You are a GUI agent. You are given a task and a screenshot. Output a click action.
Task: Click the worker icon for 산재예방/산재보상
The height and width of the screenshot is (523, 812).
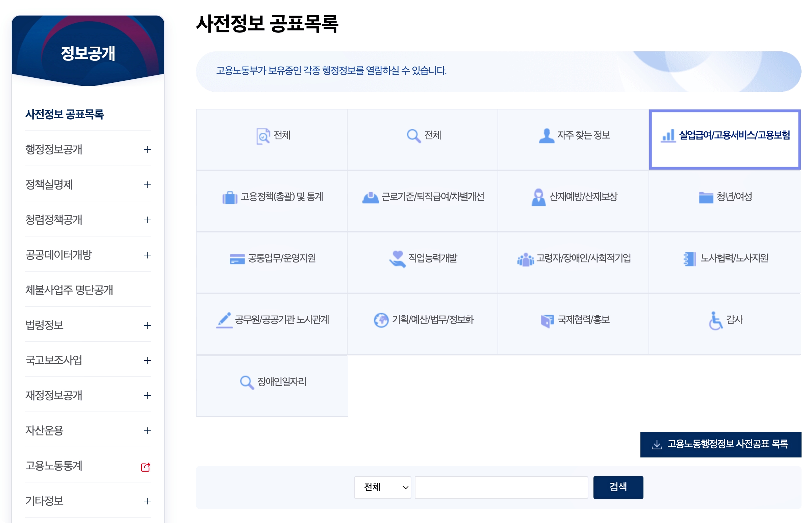[538, 197]
